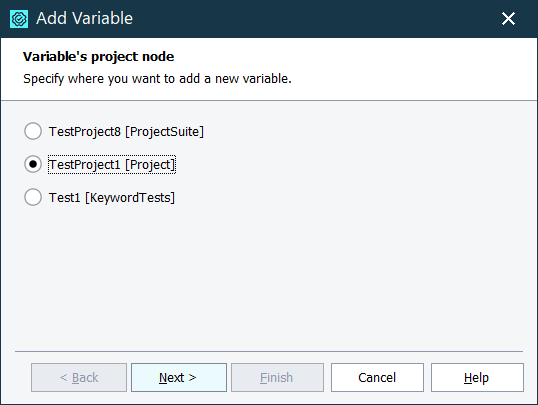Click the blank white header area
Screen dimensions: 538x405
pos(412,69)
